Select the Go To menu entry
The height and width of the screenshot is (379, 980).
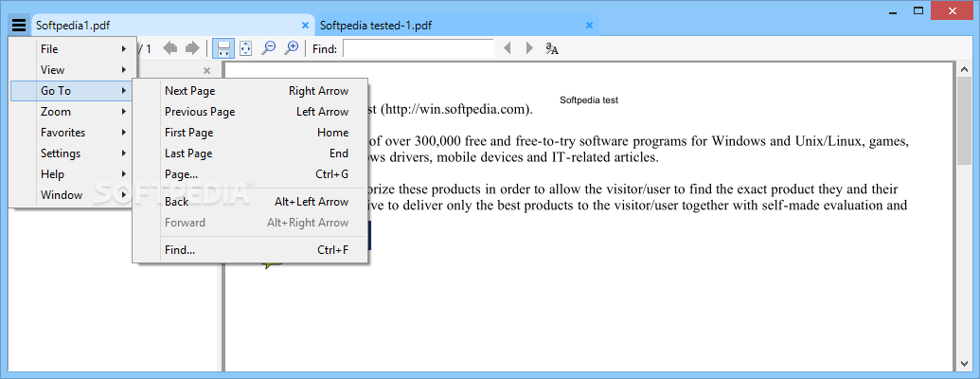click(71, 91)
